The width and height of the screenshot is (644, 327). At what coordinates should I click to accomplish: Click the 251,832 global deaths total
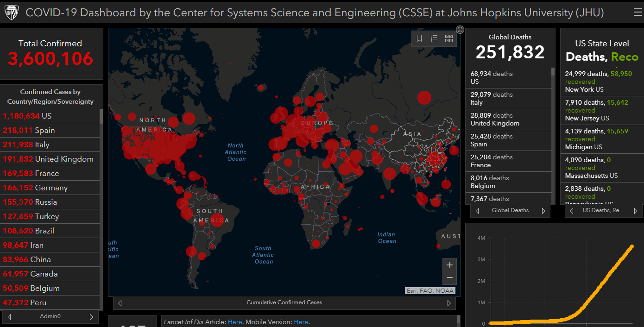pyautogui.click(x=510, y=52)
